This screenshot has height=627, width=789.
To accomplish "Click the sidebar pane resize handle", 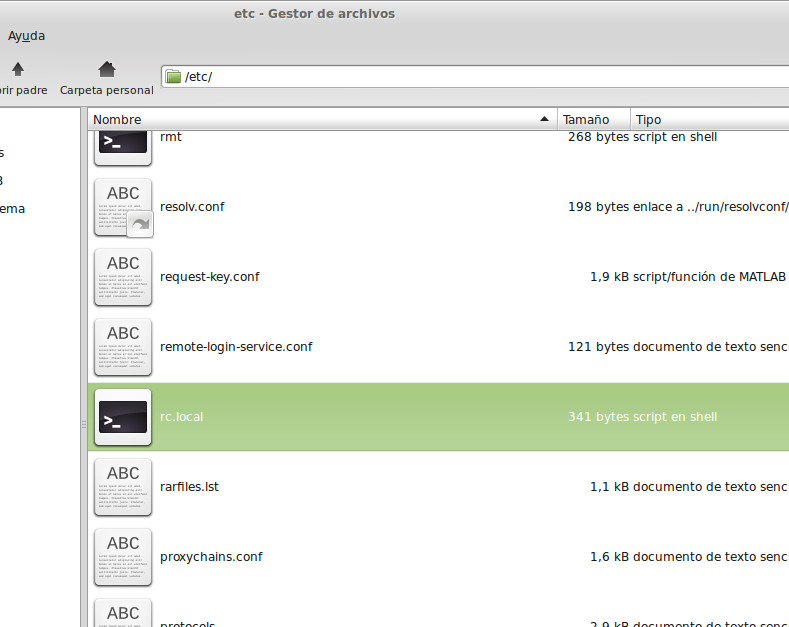I will (x=84, y=424).
